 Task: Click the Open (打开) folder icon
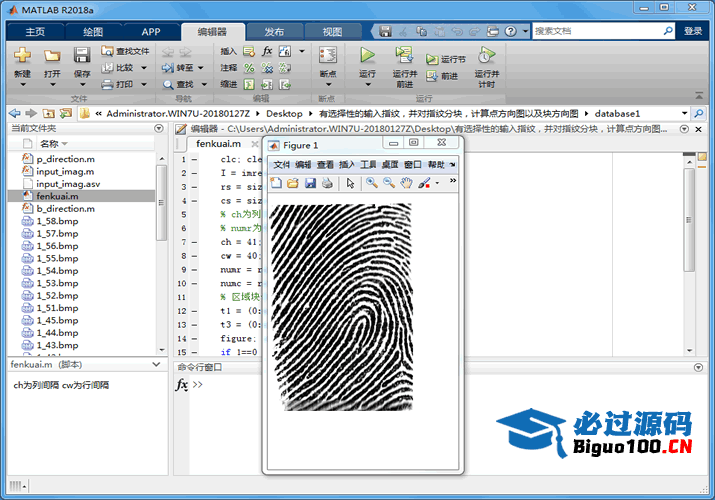click(x=52, y=56)
